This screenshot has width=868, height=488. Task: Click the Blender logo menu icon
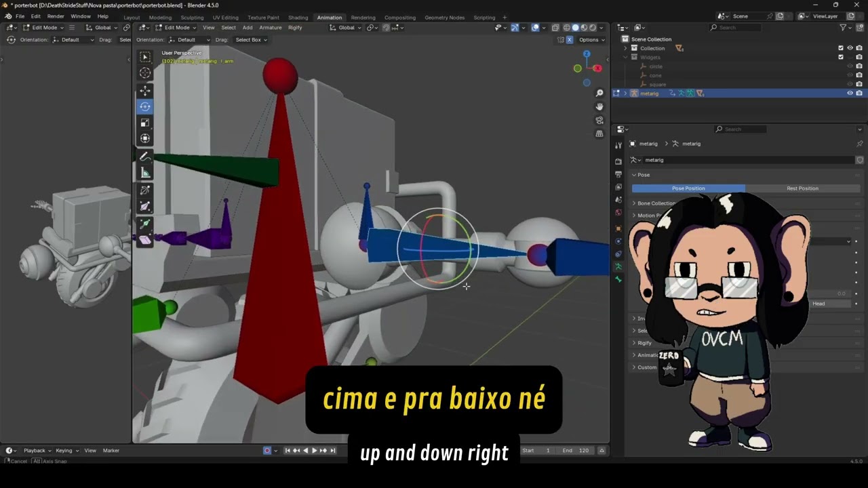pyautogui.click(x=7, y=16)
